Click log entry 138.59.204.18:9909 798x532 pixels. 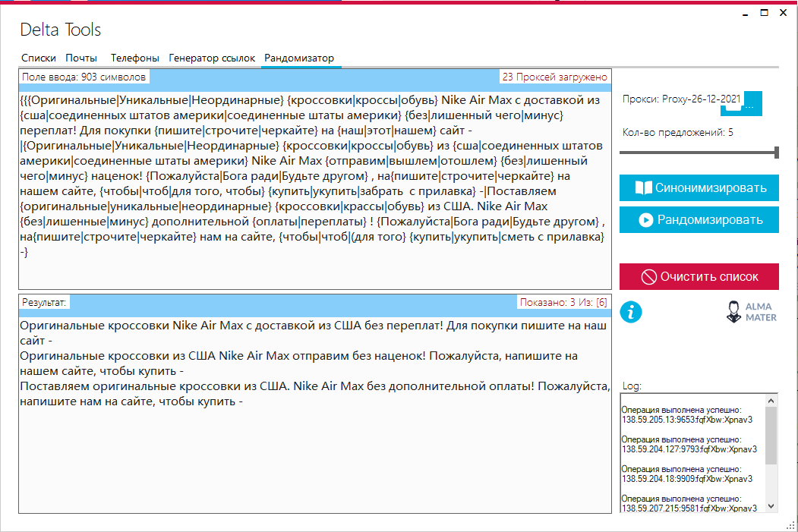click(x=687, y=479)
